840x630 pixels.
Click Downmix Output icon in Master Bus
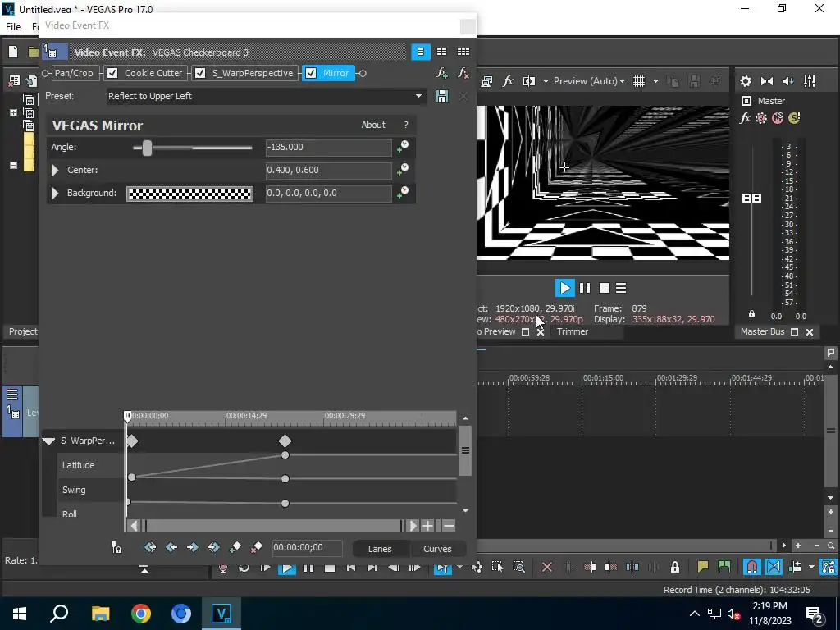tap(767, 81)
